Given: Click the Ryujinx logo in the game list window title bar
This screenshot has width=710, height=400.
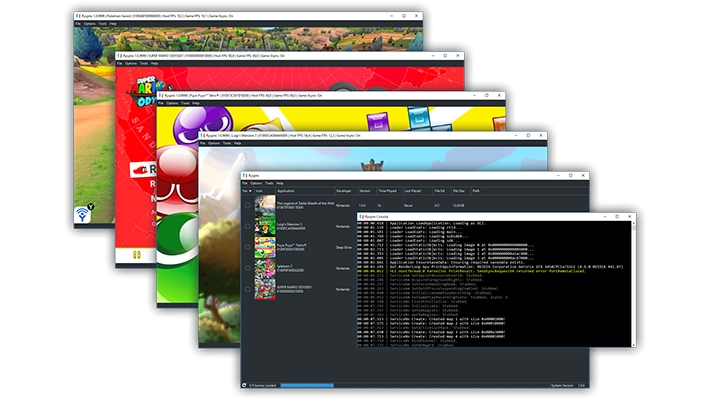Looking at the screenshot, I should pos(245,175).
